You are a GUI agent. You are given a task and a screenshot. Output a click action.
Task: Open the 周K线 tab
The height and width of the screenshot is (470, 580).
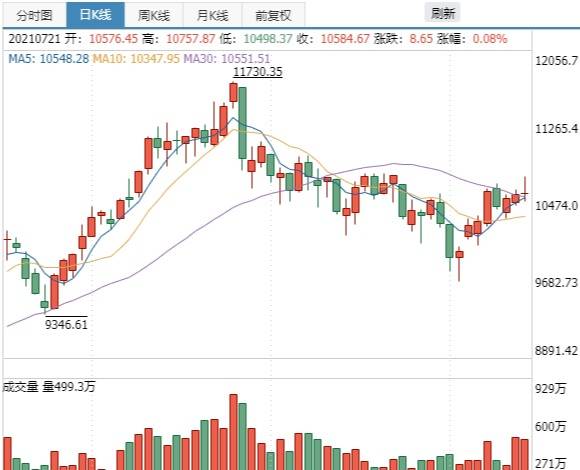click(x=154, y=15)
